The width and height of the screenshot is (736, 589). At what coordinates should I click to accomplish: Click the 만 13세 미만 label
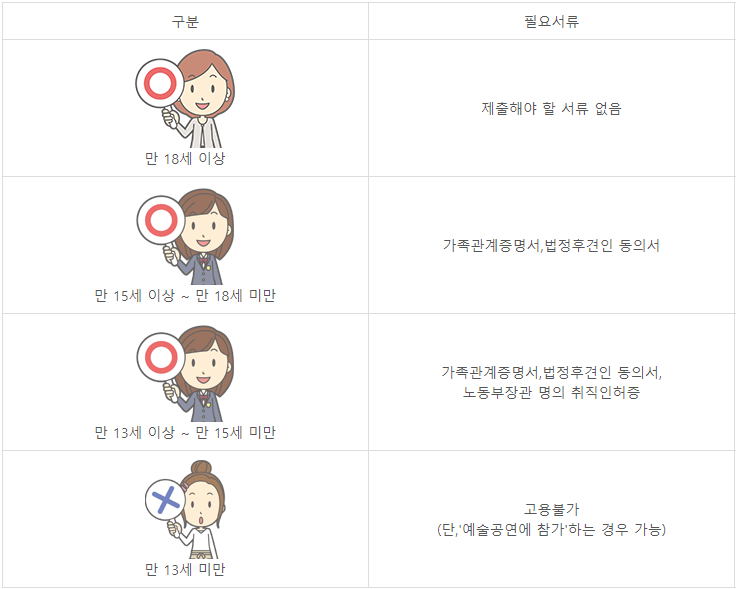185,570
